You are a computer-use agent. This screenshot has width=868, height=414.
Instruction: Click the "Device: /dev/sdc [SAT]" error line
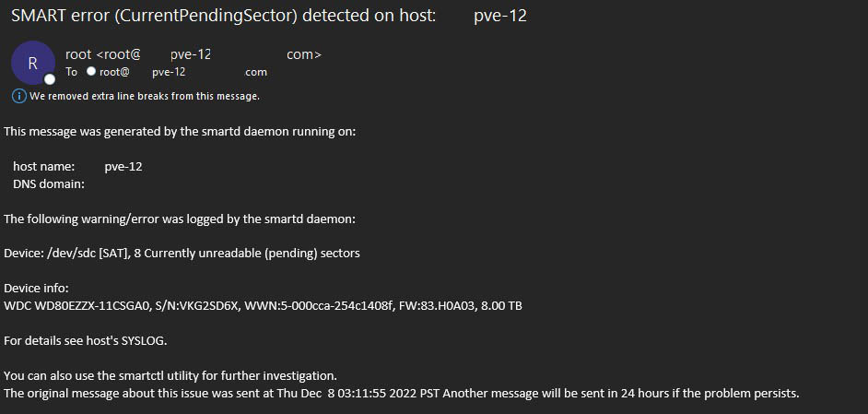tap(182, 253)
